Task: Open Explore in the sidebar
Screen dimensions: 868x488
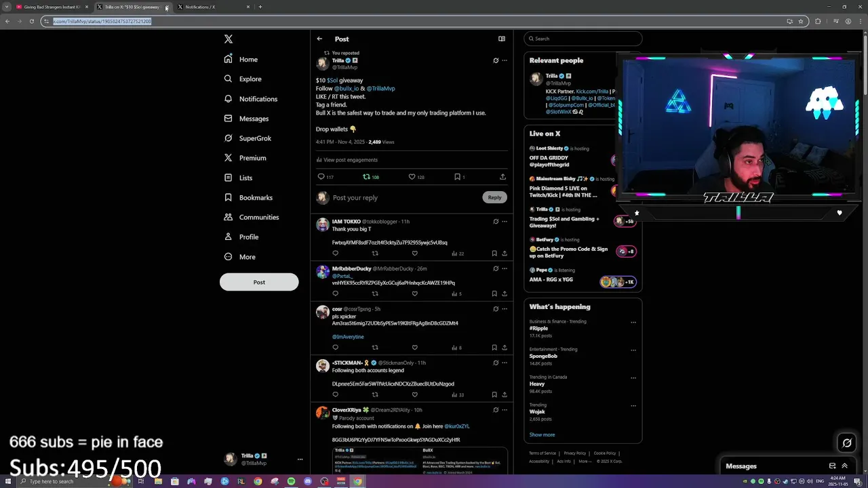Action: pos(243,79)
